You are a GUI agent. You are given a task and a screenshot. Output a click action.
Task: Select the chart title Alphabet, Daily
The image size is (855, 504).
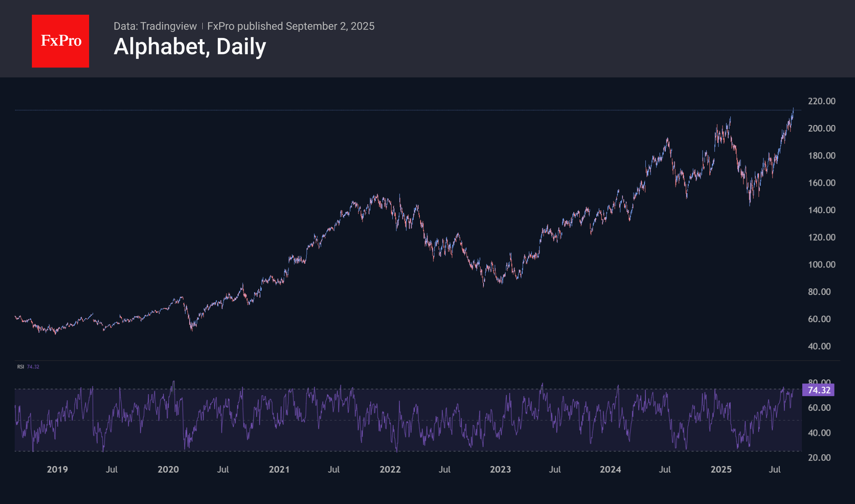190,46
